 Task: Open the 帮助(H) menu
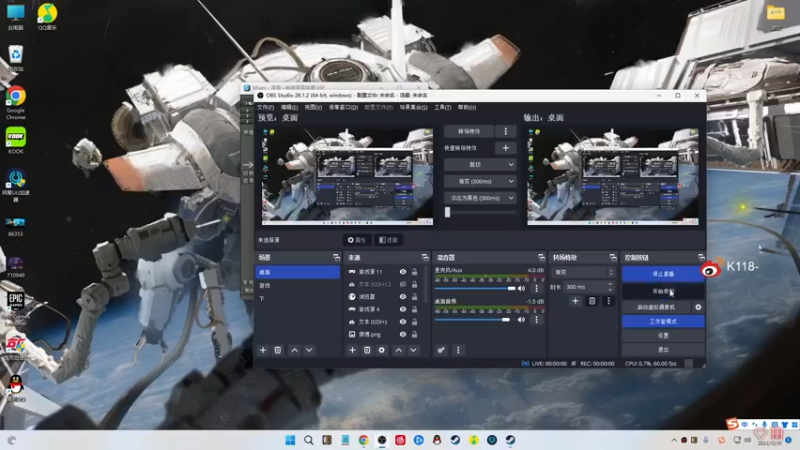click(x=467, y=107)
